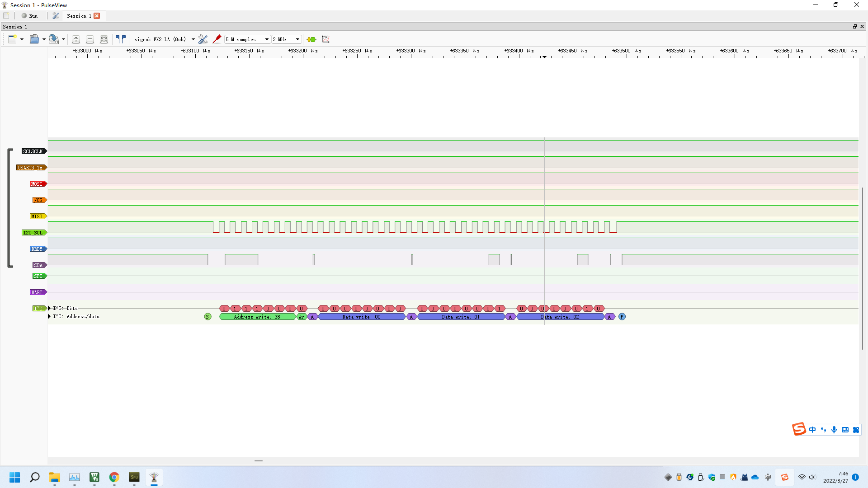Click Add math signal icon
The height and width of the screenshot is (488, 868).
point(325,40)
